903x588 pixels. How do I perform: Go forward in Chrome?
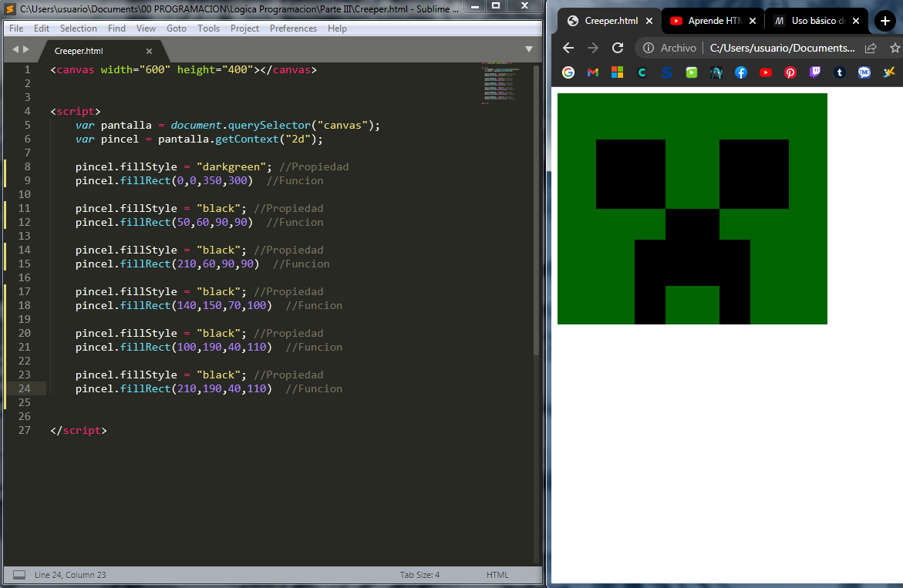592,48
